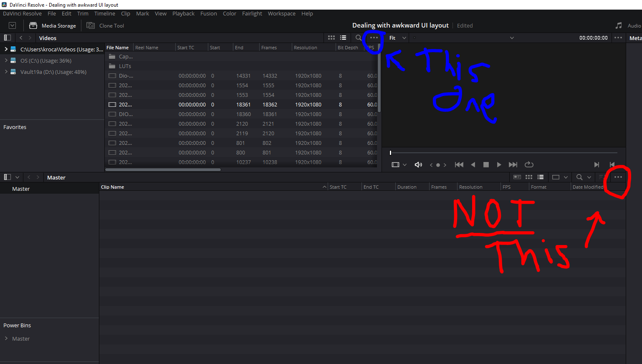Image resolution: width=642 pixels, height=364 pixels.
Task: Open the File menu
Action: tap(52, 13)
